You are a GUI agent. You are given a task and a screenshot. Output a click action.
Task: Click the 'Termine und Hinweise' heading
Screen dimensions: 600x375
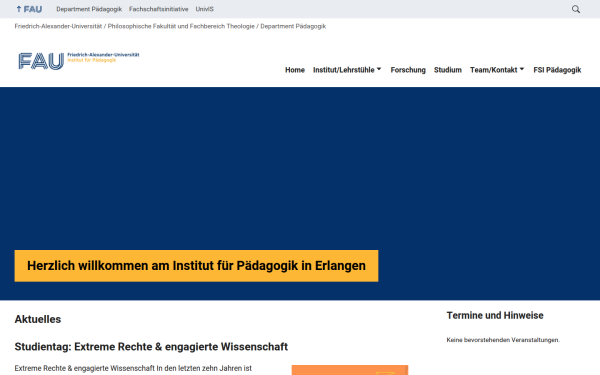[x=495, y=315]
